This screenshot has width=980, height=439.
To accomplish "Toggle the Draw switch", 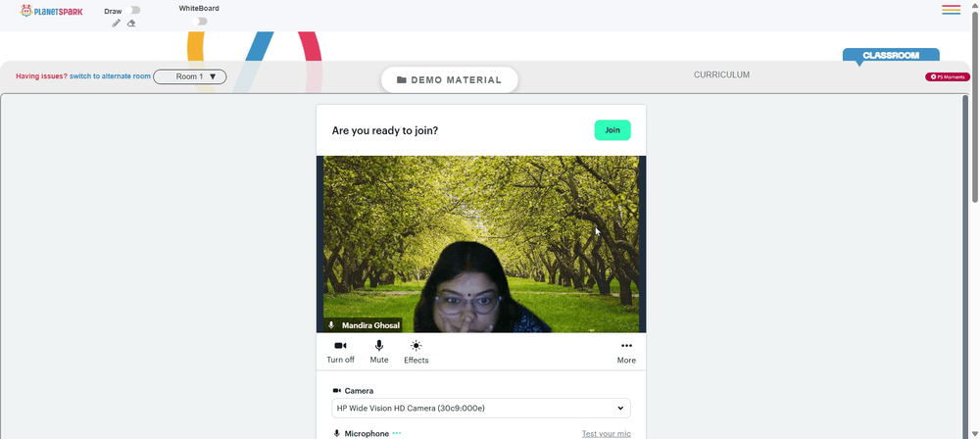I will tap(133, 10).
